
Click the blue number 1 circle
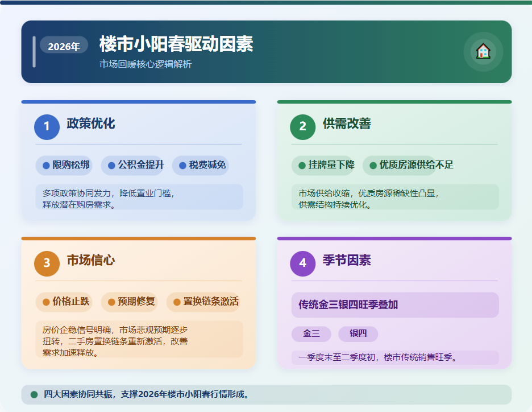47,127
